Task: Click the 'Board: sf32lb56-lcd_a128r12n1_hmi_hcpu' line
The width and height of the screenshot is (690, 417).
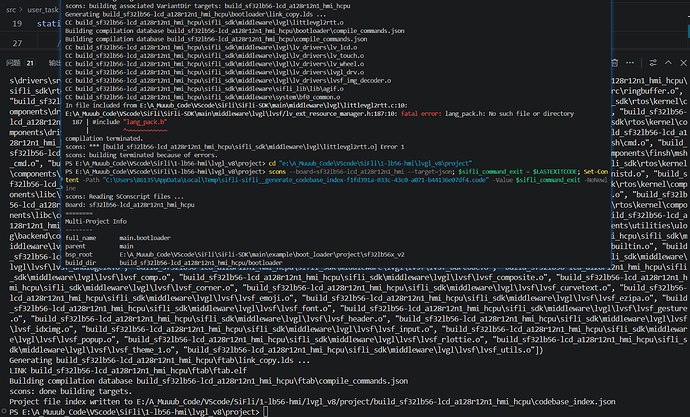Action: click(x=130, y=205)
